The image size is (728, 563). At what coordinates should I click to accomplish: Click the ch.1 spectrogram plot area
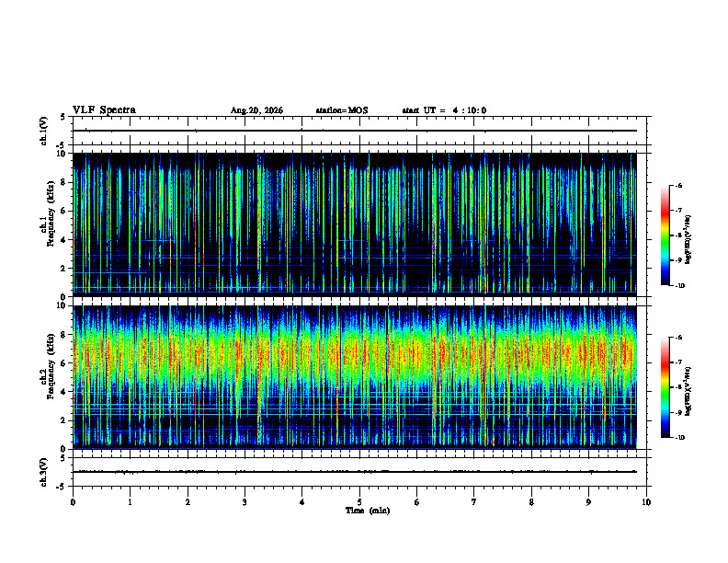click(x=355, y=224)
